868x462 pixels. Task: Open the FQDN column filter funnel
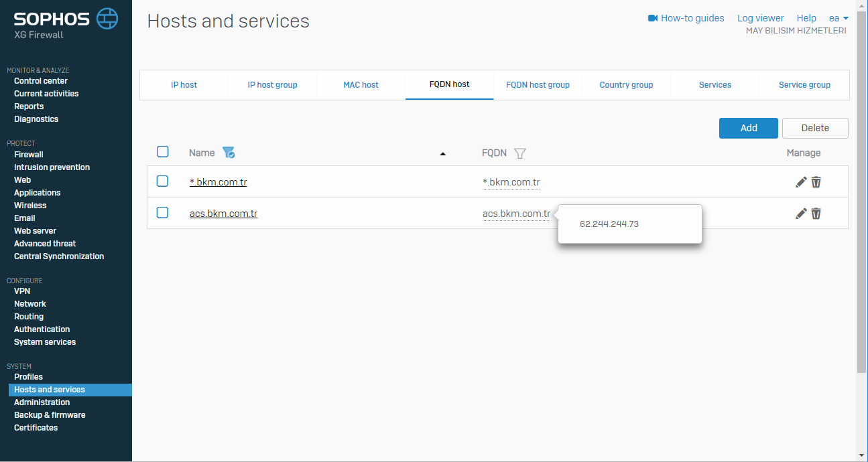(x=519, y=153)
